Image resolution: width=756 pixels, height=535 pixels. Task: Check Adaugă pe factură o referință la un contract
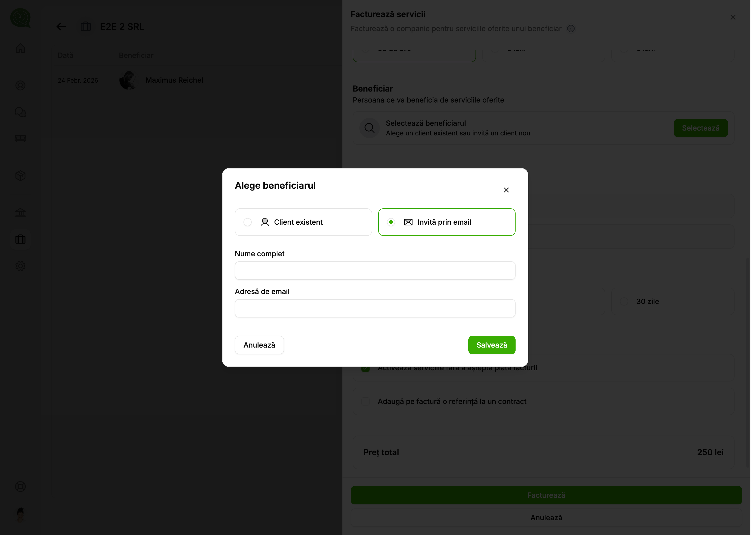pos(365,401)
